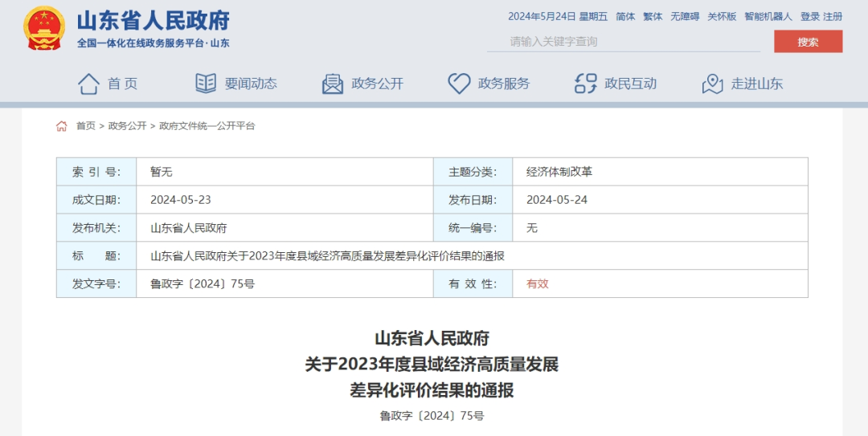Click the heart icon for 政务服务
This screenshot has width=868, height=436.
pos(459,84)
